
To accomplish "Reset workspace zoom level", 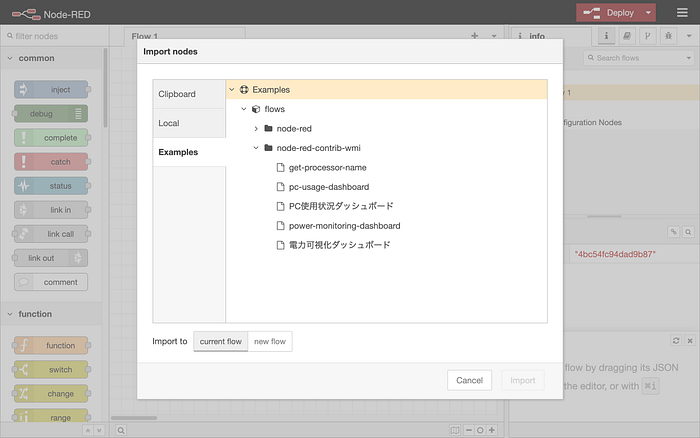I will tap(480, 430).
